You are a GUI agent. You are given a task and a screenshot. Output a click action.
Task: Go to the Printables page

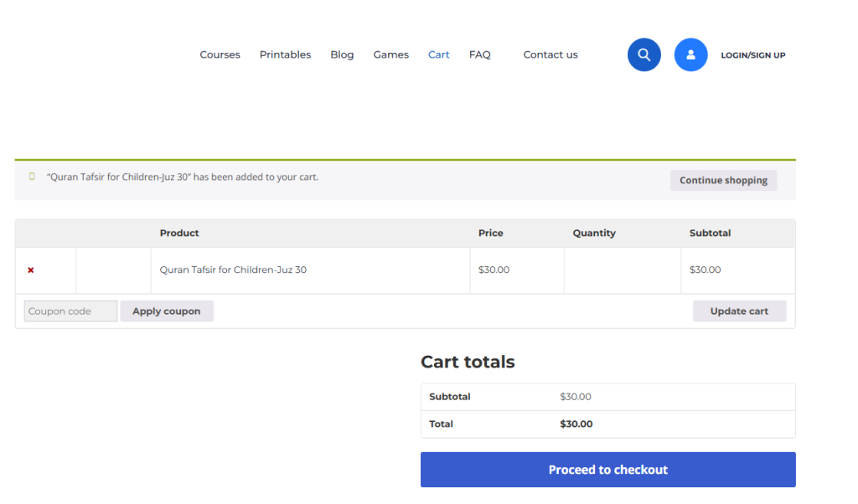(x=285, y=54)
